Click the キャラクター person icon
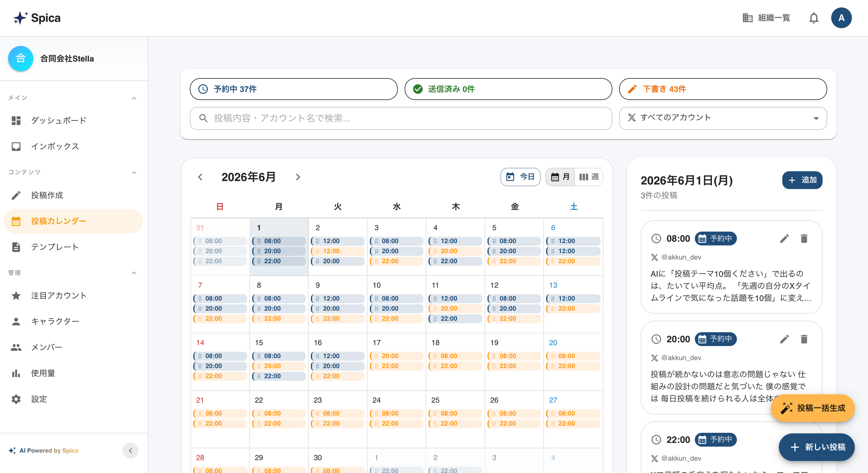The width and height of the screenshot is (868, 473). (16, 321)
